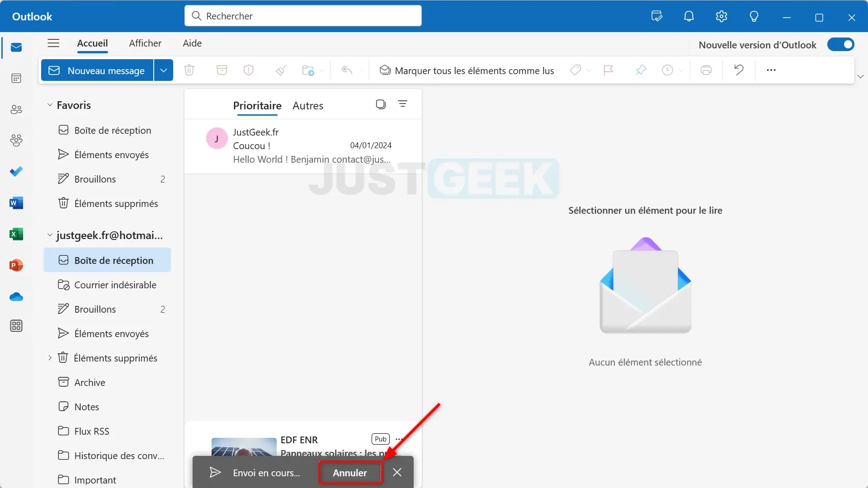The width and height of the screenshot is (868, 488).
Task: Launch Word from the sidebar
Action: pos(16,203)
